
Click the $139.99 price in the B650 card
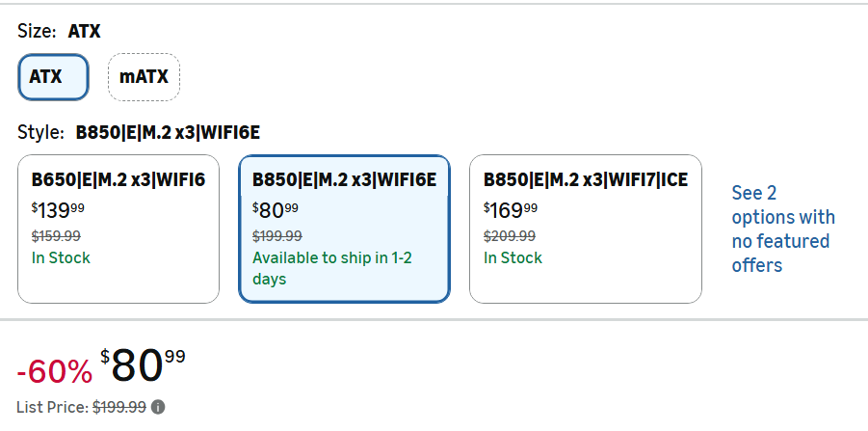(58, 209)
